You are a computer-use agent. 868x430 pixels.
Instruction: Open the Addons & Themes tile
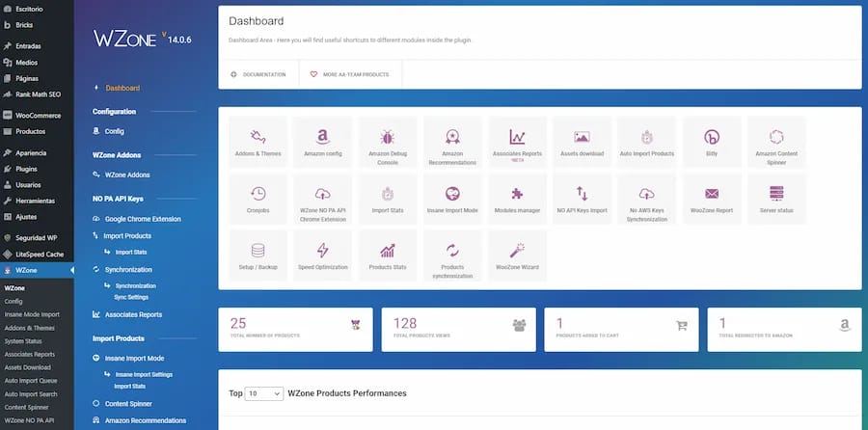258,142
